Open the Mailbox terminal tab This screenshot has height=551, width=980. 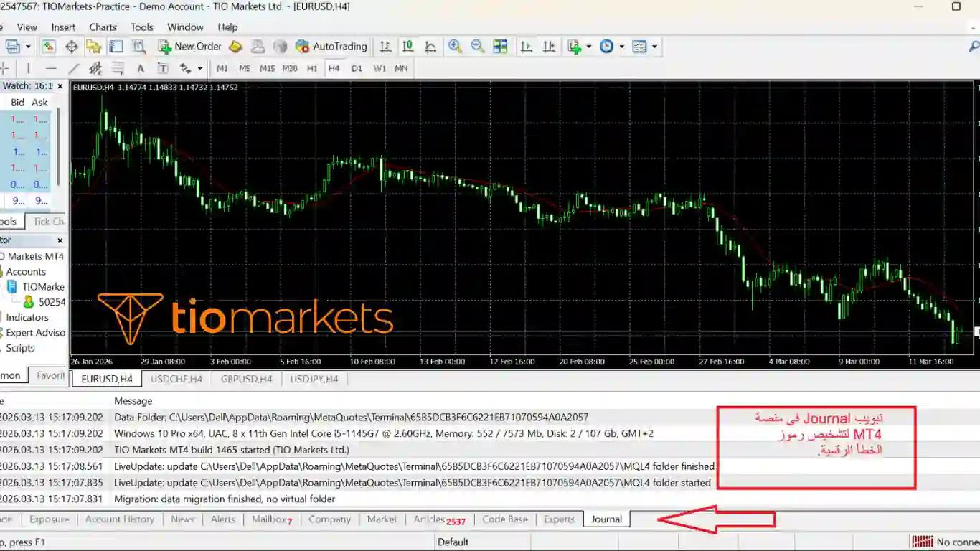[272, 519]
